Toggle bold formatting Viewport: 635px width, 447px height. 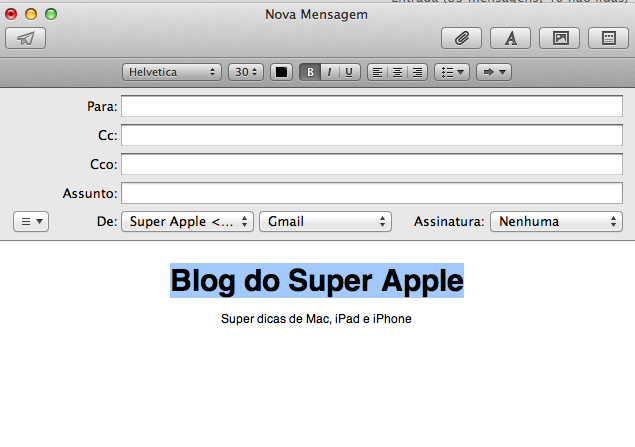tap(310, 72)
